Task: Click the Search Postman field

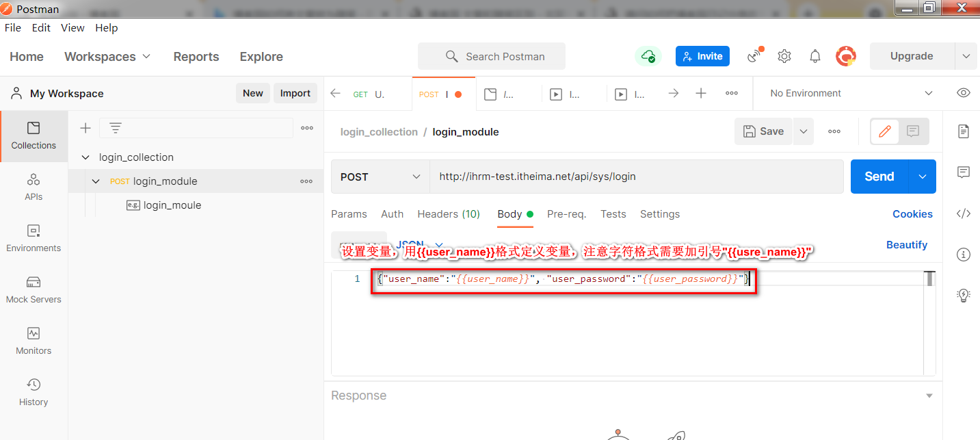Action: coord(492,56)
